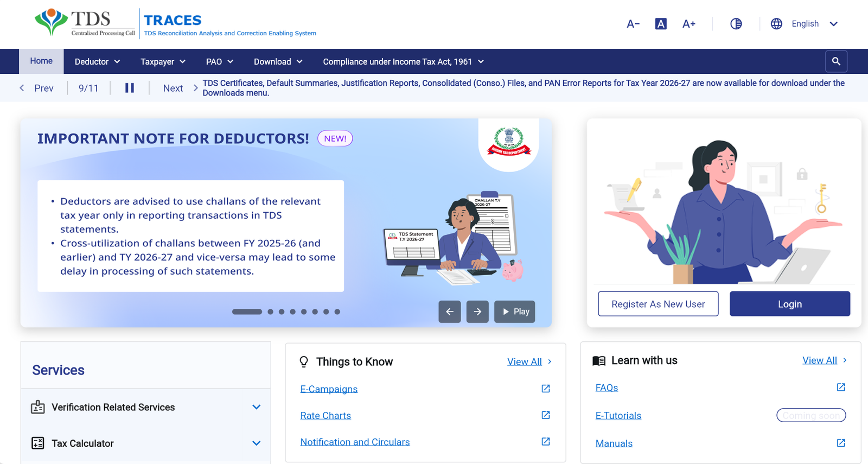Screen dimensions: 868x464
Task: Open Compliance under Income Tax Act, 1961 menu
Action: point(403,62)
